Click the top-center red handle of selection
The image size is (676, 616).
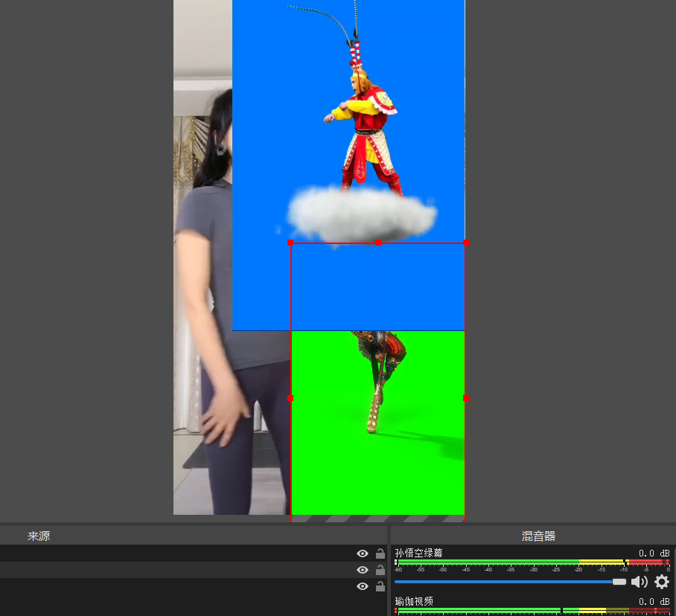378,243
